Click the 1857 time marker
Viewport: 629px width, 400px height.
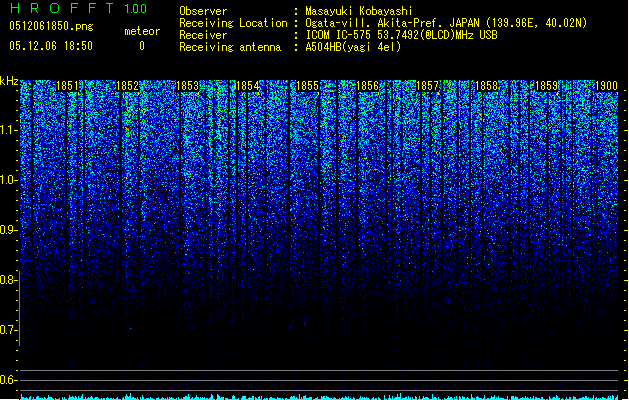click(x=427, y=86)
